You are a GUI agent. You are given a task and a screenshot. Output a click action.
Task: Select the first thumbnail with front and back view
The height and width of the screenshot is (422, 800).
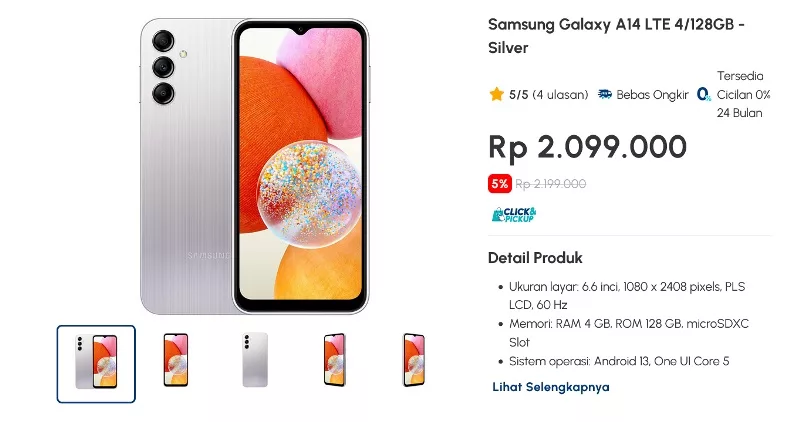pos(96,364)
